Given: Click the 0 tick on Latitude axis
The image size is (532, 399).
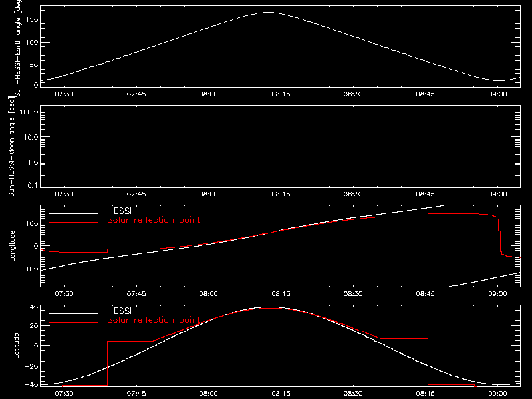Looking at the screenshot, I should click(36, 346).
